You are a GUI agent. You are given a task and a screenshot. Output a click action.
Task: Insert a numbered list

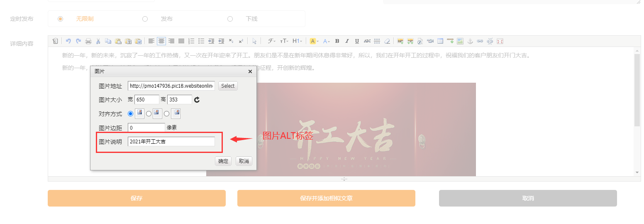tap(191, 41)
